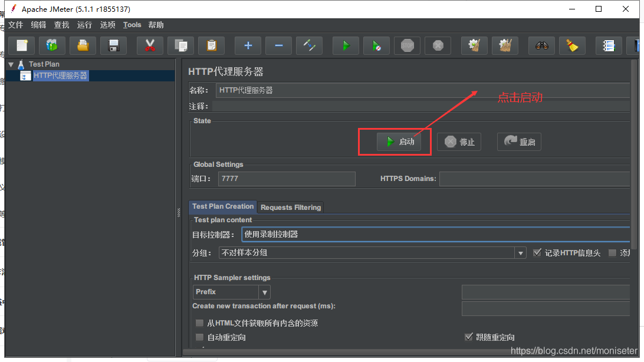Viewport: 644px width, 362px height.
Task: Click the Cut scissors icon
Action: (x=150, y=45)
